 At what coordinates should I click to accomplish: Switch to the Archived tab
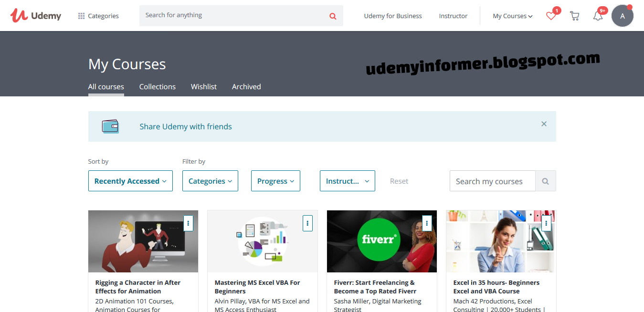(246, 86)
